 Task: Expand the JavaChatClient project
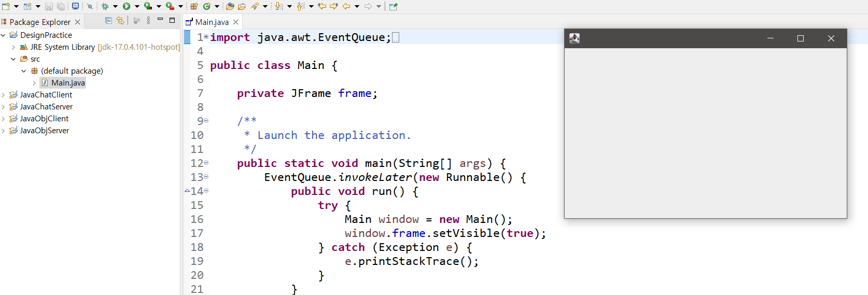(4, 95)
